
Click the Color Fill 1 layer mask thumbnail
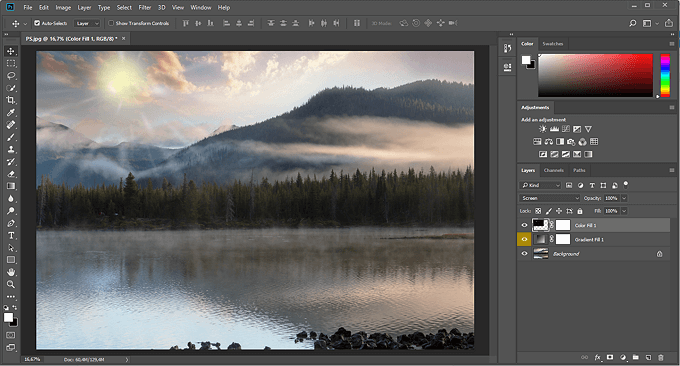(563, 225)
